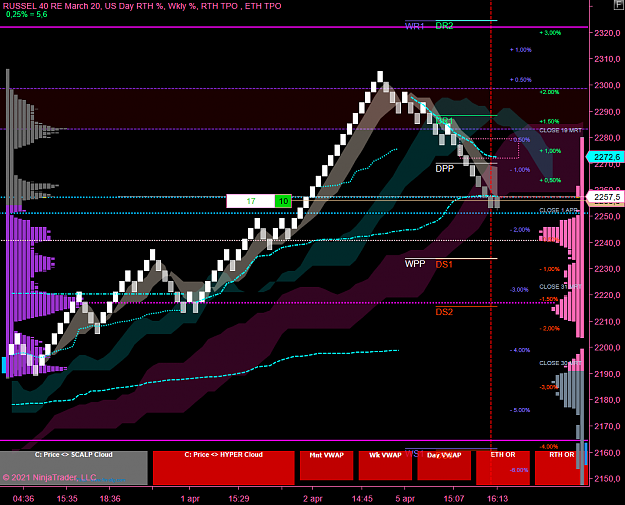Click the 18:36 time axis label

coord(110,499)
